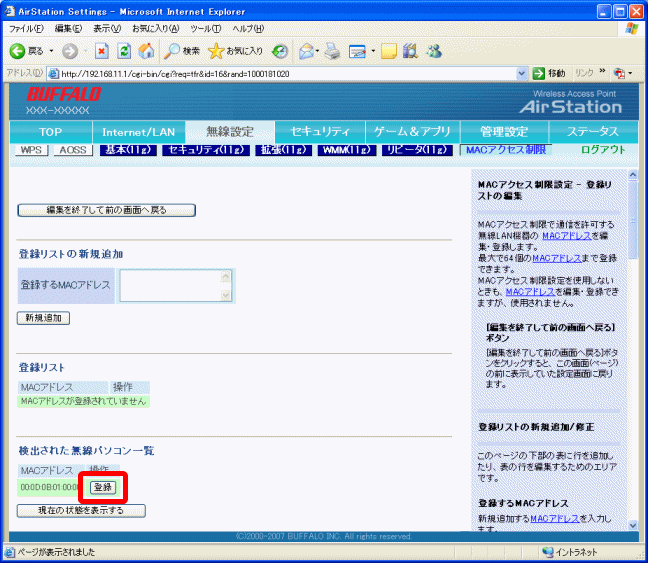Open the セキュリティ(11g) sub-tab
This screenshot has height=563, width=648.
tap(206, 150)
